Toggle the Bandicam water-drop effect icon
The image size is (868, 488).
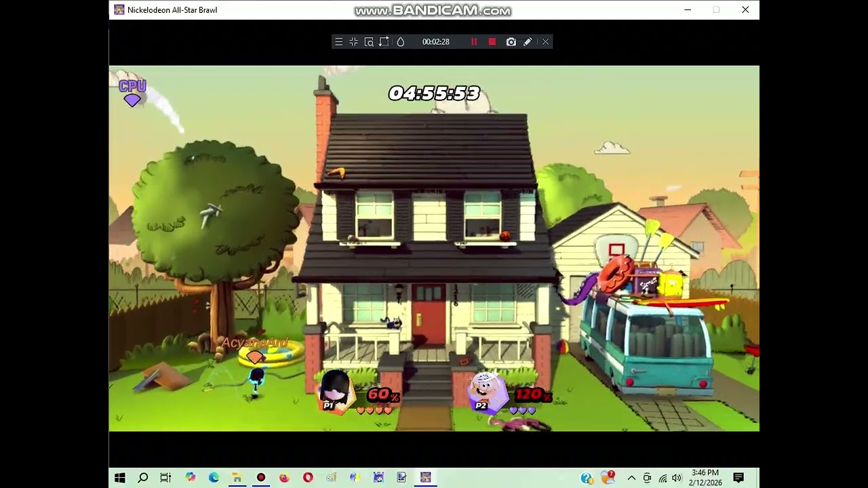pos(400,42)
